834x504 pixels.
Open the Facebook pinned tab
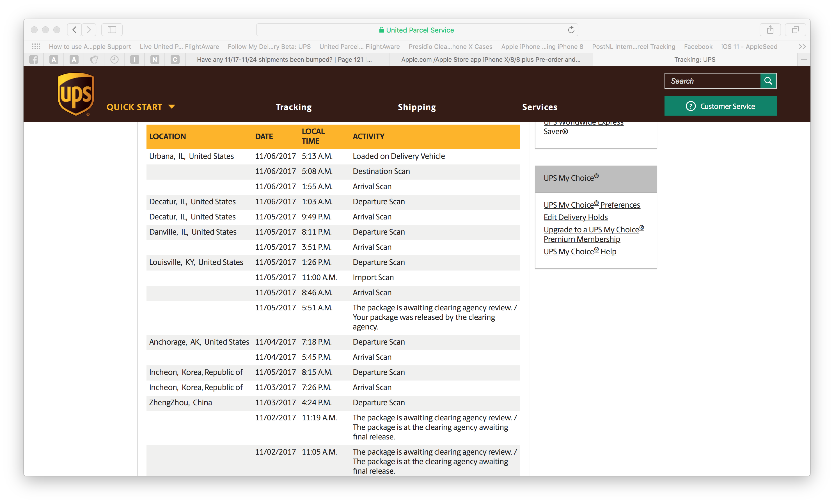(34, 59)
